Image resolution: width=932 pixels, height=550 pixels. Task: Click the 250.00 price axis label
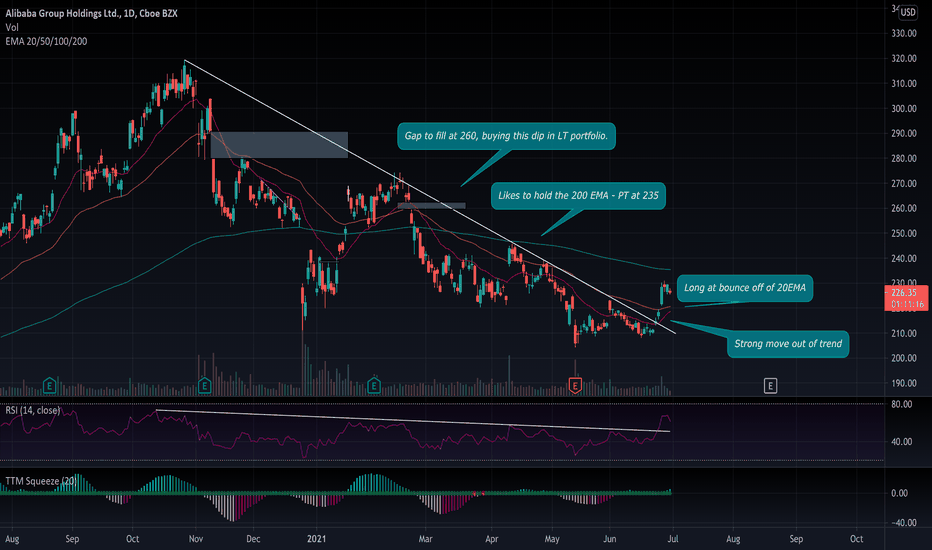click(x=903, y=234)
